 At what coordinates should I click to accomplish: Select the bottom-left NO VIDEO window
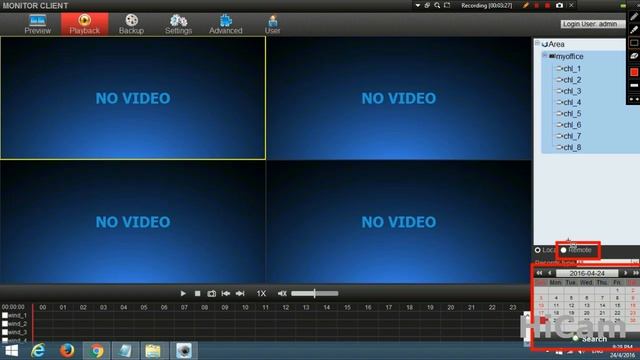(133, 222)
